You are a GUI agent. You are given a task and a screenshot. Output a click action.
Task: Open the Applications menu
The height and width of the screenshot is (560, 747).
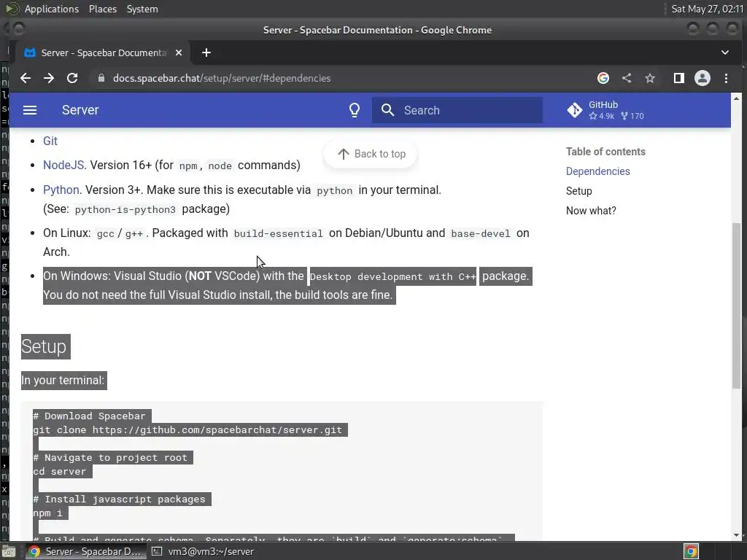click(x=52, y=9)
